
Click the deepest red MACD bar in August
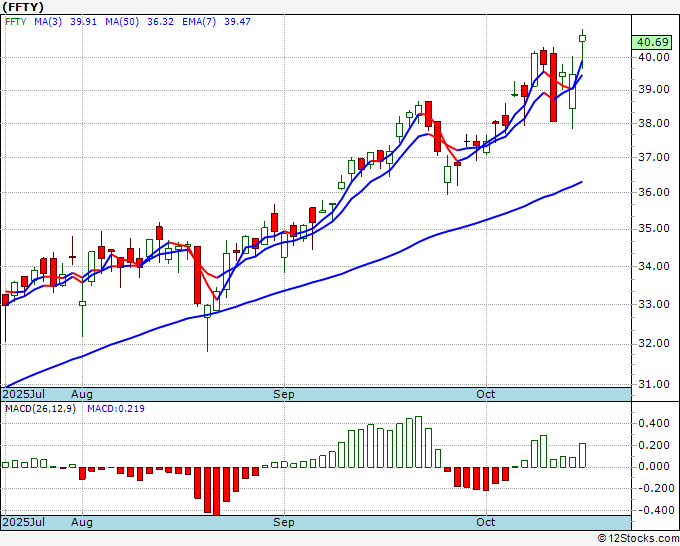click(216, 491)
